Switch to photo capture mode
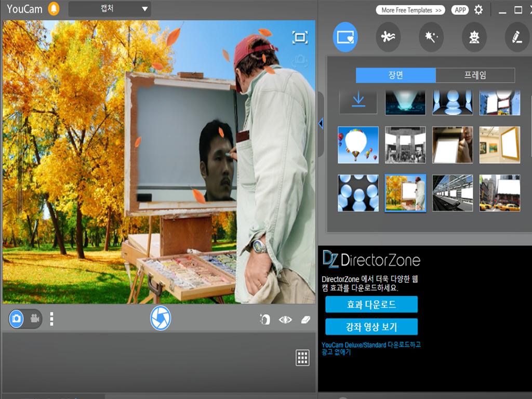 coord(16,318)
